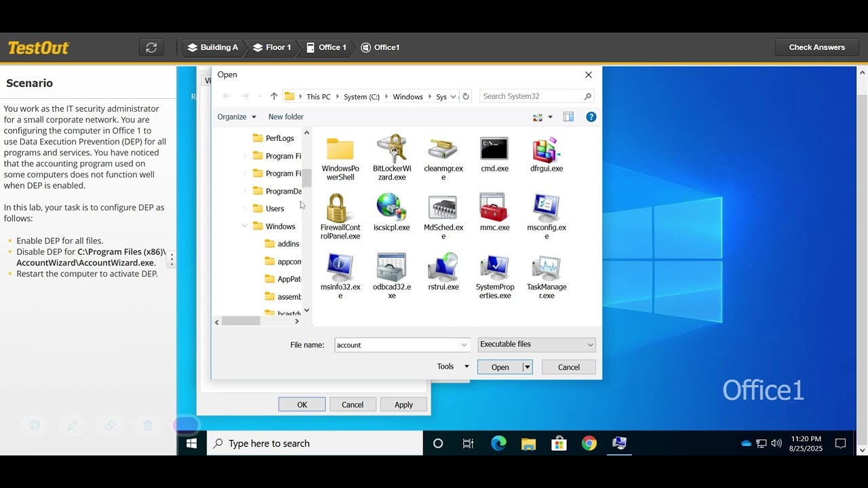
Task: Open File Explorer from taskbar
Action: point(528,443)
